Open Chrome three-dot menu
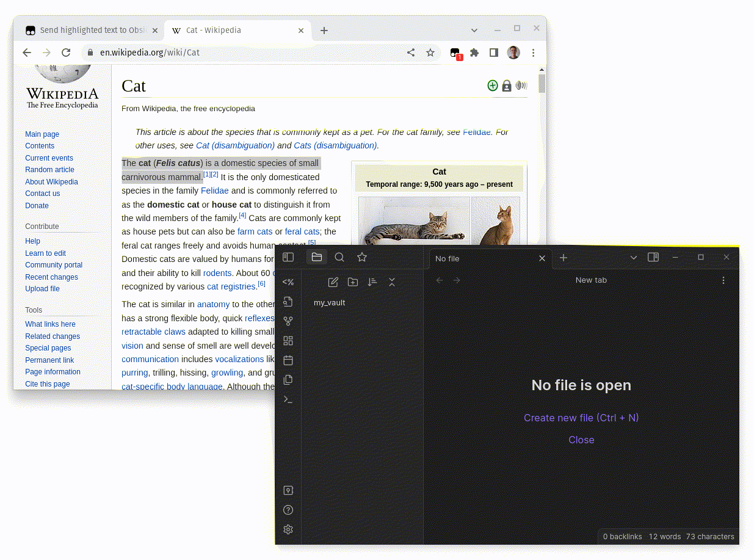Screen dimensions: 754x560 (533, 53)
